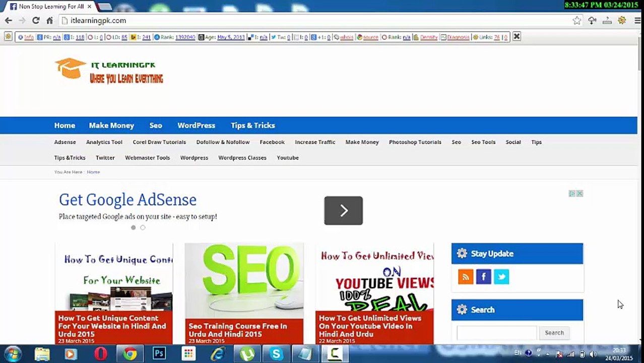Image resolution: width=644 pixels, height=363 pixels.
Task: Open the Adsense category link
Action: 65,142
